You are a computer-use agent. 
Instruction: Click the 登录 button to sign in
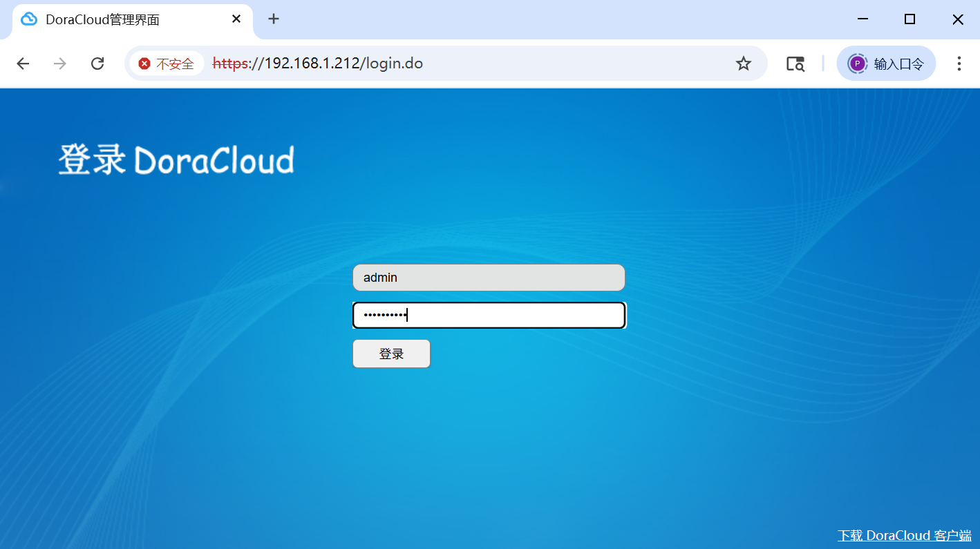[391, 354]
